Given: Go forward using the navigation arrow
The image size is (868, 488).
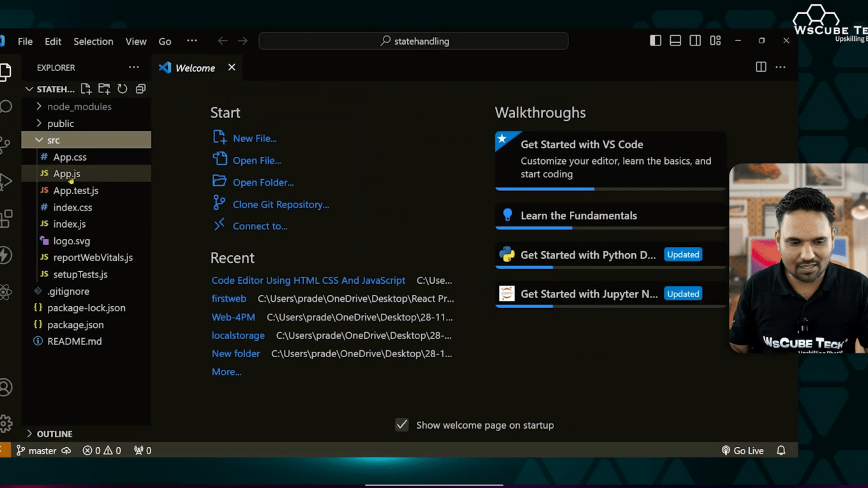Looking at the screenshot, I should [x=243, y=41].
